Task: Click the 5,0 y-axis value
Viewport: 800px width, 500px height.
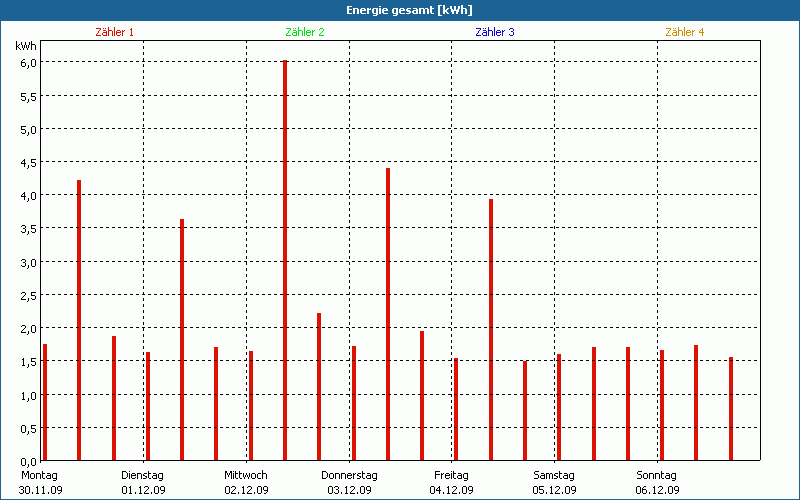Action: 28,130
